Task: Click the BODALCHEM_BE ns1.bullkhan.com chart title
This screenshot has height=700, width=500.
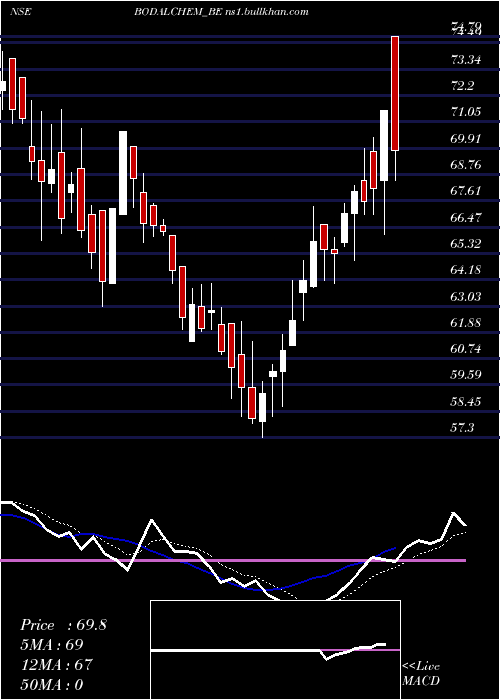Action: (x=221, y=12)
